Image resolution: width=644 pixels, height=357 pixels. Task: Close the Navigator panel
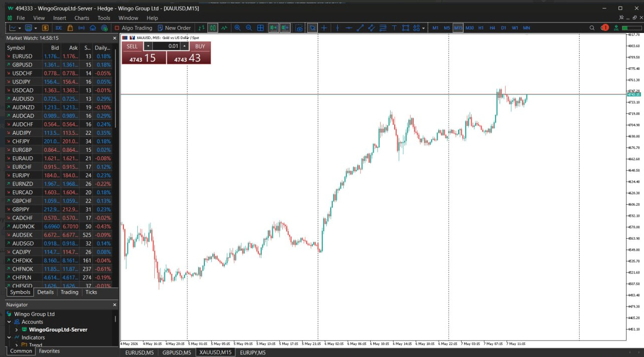coord(114,305)
